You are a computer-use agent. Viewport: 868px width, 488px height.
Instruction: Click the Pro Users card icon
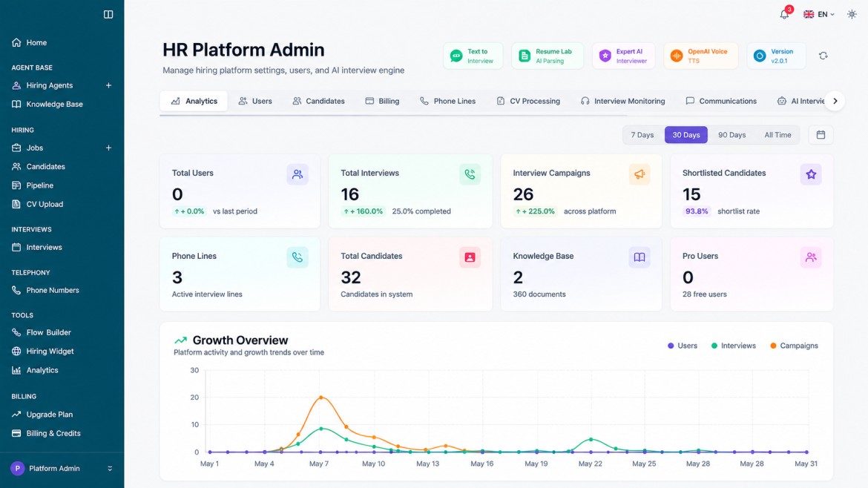point(811,257)
